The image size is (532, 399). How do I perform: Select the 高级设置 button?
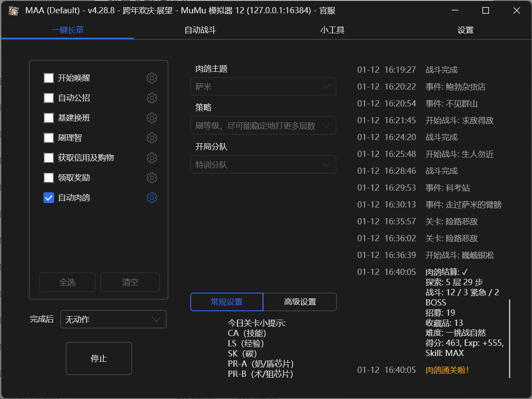(x=300, y=302)
